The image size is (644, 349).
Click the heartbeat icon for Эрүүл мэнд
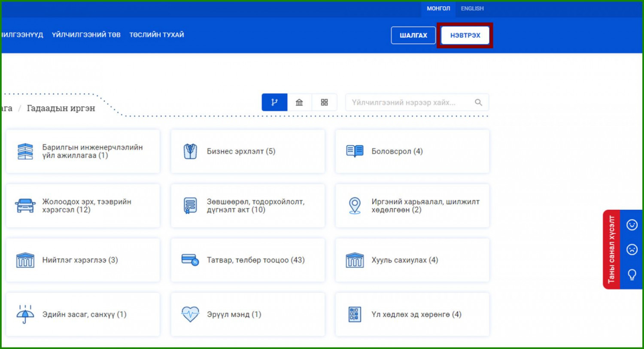click(190, 314)
